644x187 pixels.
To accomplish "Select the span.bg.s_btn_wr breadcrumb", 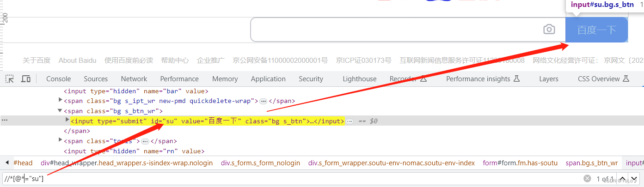I will pos(592,163).
